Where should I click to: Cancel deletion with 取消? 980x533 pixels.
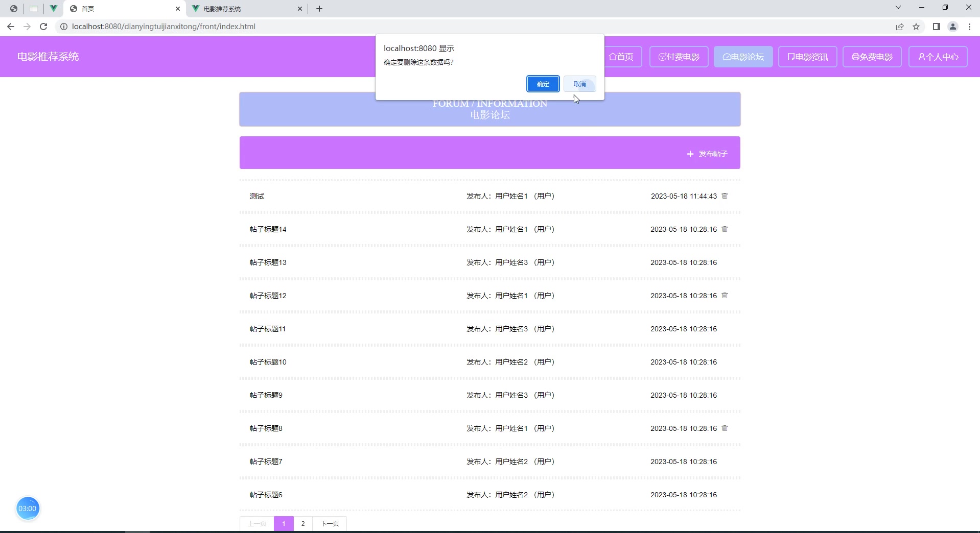pyautogui.click(x=580, y=84)
